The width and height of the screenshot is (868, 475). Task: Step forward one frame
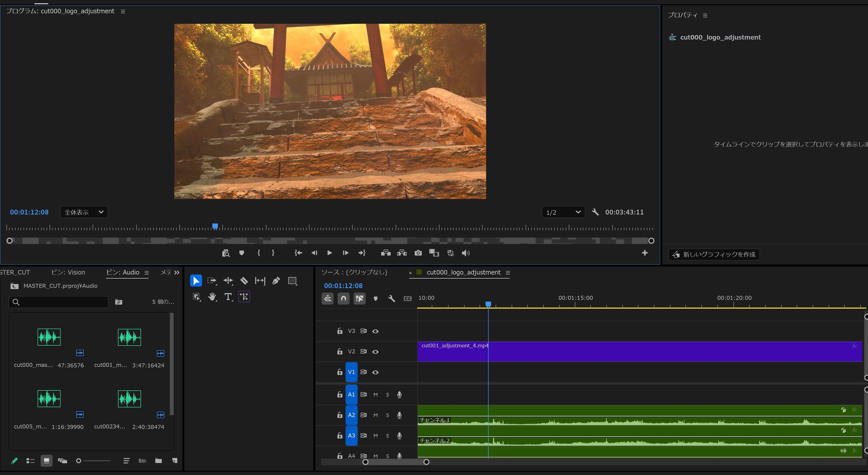[x=345, y=253]
